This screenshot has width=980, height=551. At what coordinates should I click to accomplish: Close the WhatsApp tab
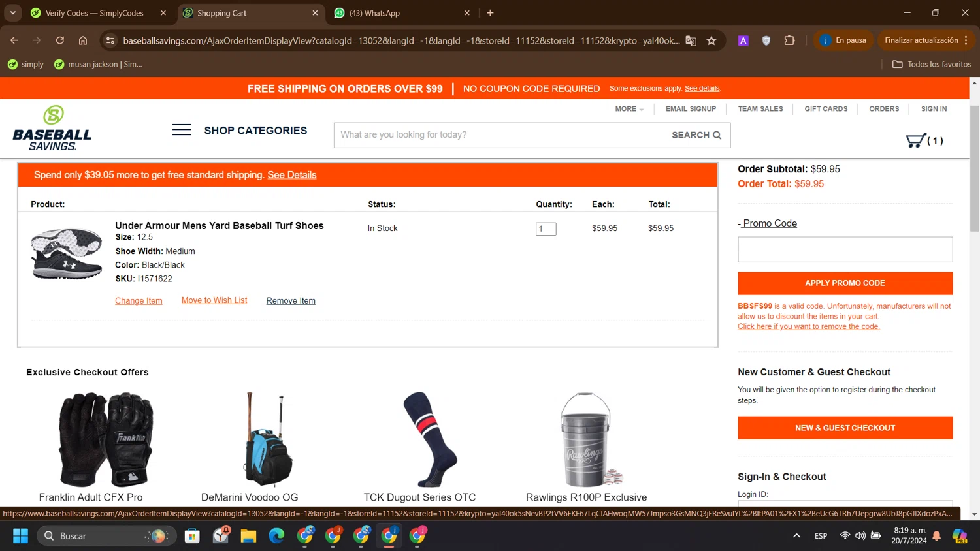466,13
